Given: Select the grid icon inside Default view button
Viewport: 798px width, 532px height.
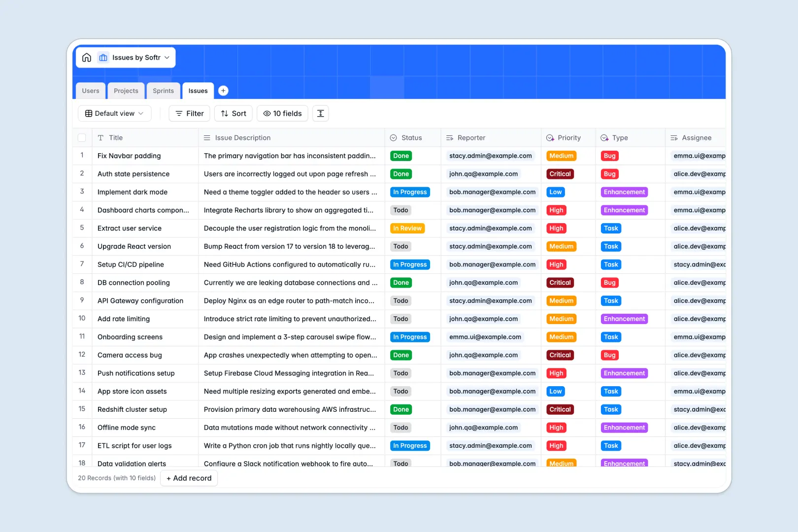Looking at the screenshot, I should (x=89, y=113).
